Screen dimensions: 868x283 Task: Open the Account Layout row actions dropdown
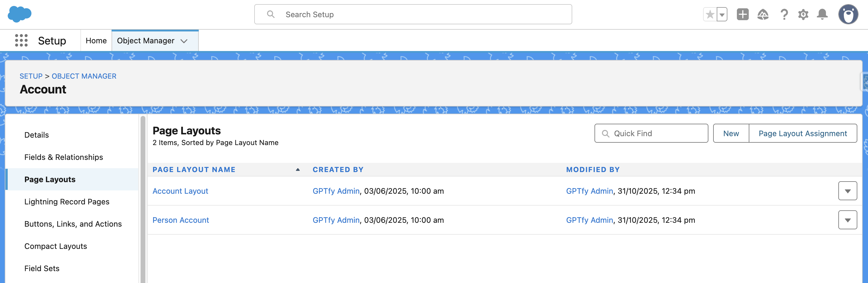click(x=848, y=191)
